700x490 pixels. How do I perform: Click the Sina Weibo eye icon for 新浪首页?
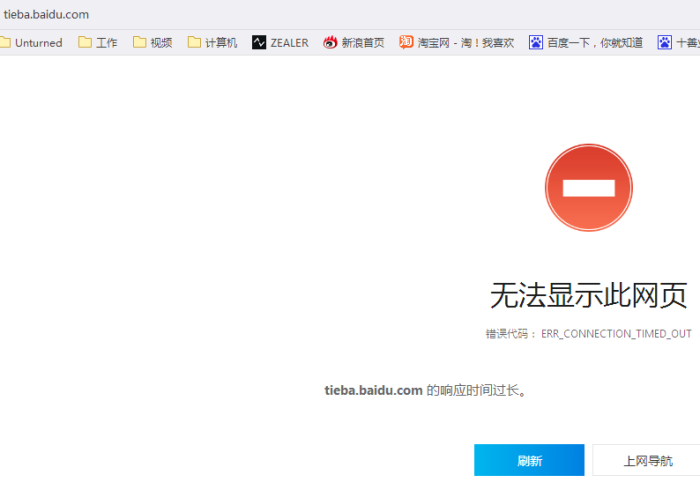click(330, 43)
